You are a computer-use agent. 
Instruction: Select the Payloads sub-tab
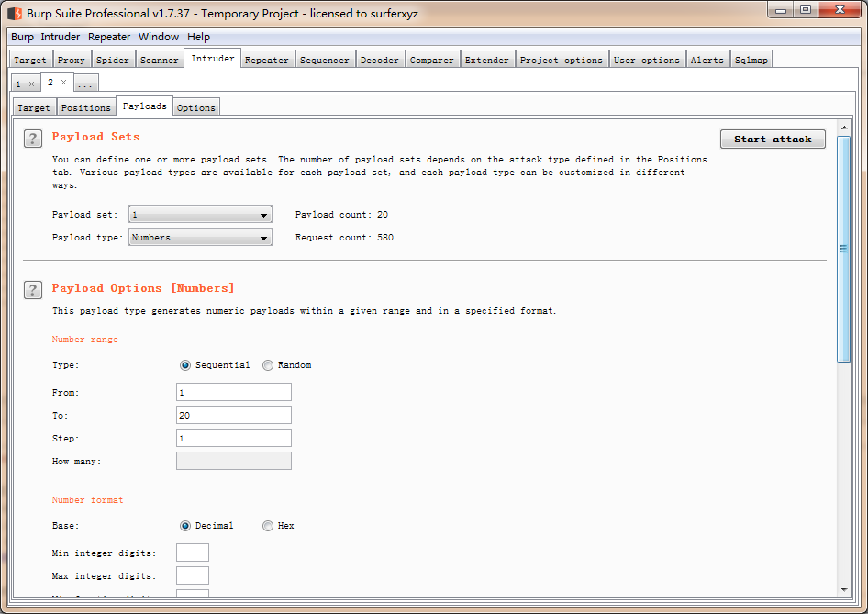(144, 106)
